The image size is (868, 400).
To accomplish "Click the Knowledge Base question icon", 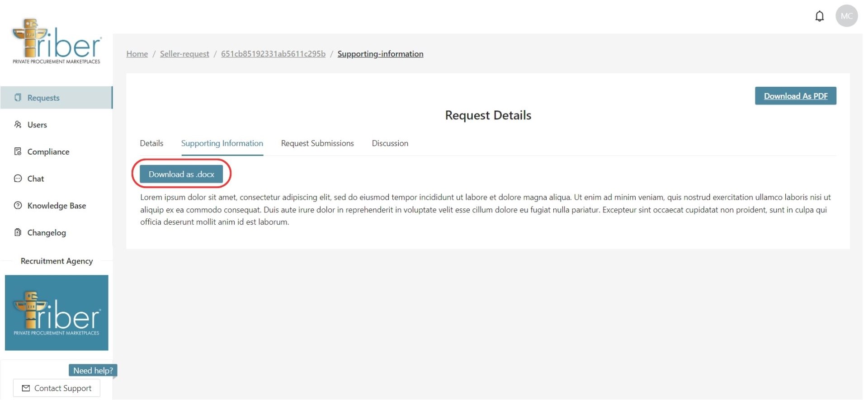I will point(18,206).
